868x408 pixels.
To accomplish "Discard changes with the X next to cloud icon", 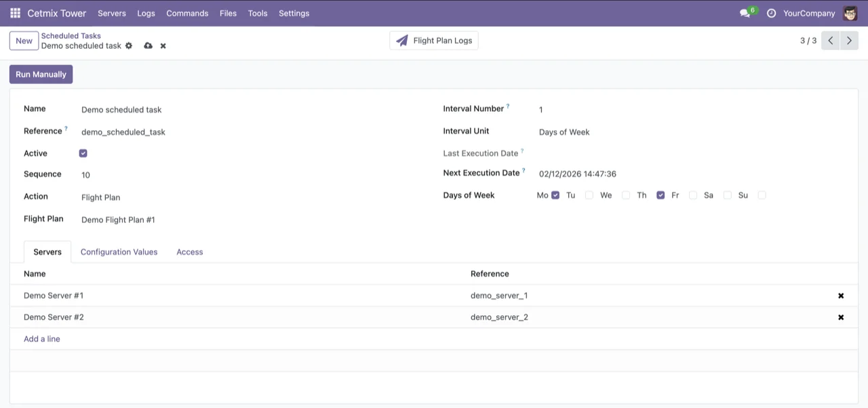I will coord(163,45).
